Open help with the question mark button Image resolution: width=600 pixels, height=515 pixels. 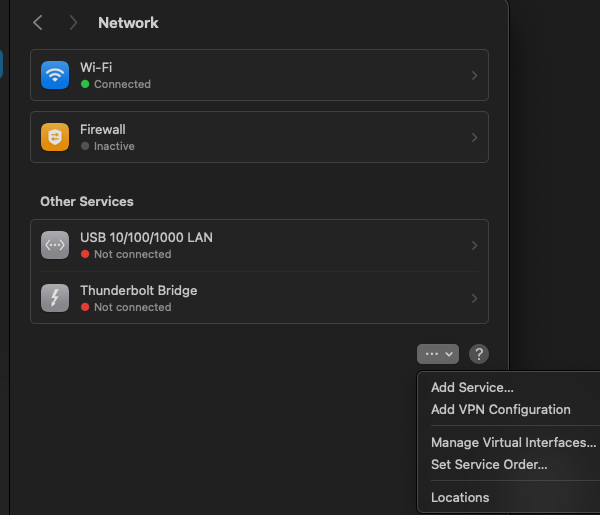(x=479, y=354)
